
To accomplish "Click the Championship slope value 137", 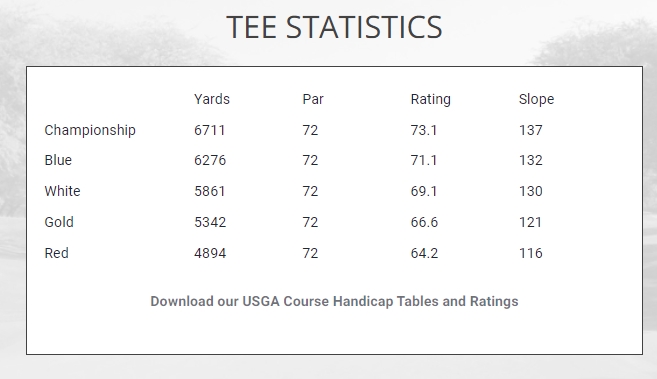I will pos(530,130).
